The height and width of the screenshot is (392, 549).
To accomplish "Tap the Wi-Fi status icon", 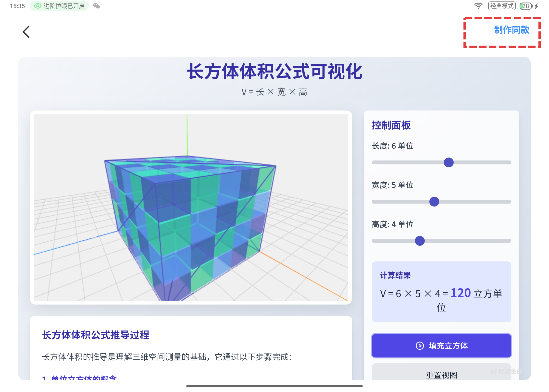I will pyautogui.click(x=478, y=6).
